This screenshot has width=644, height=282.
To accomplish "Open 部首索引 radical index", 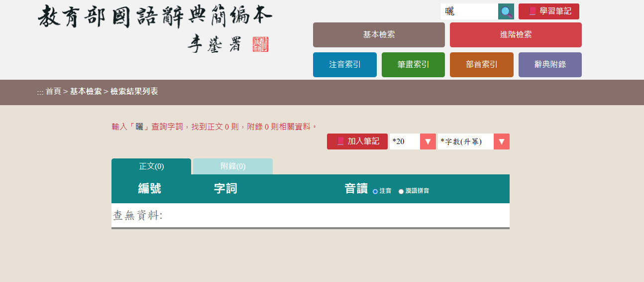I will point(482,65).
